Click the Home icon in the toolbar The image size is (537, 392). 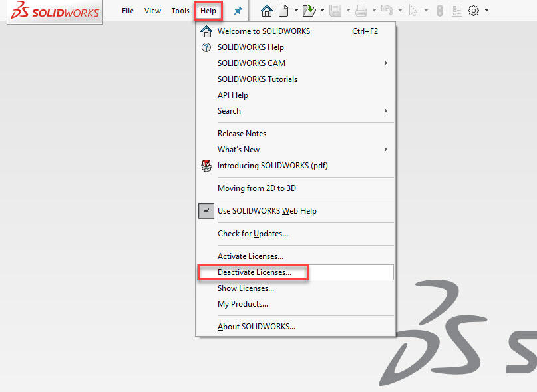click(x=267, y=11)
